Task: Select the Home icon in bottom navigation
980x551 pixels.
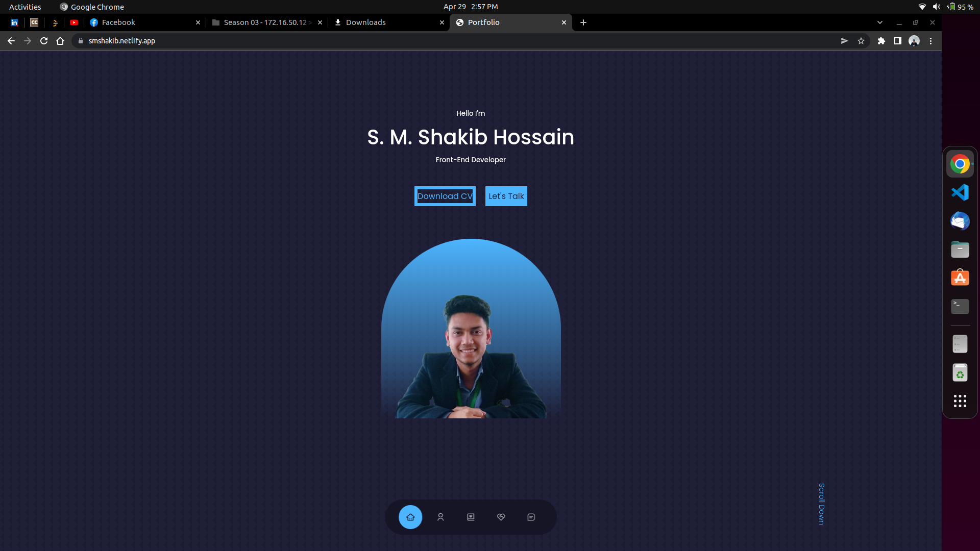Action: [410, 517]
